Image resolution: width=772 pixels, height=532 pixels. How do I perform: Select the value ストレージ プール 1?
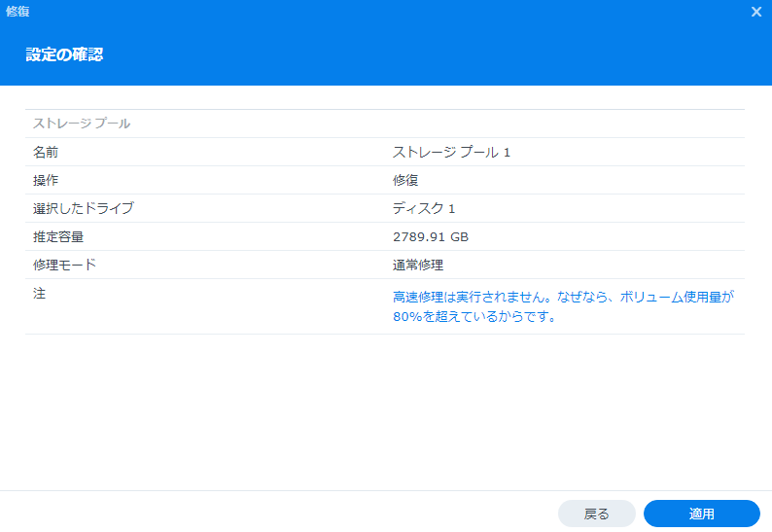[x=451, y=153]
